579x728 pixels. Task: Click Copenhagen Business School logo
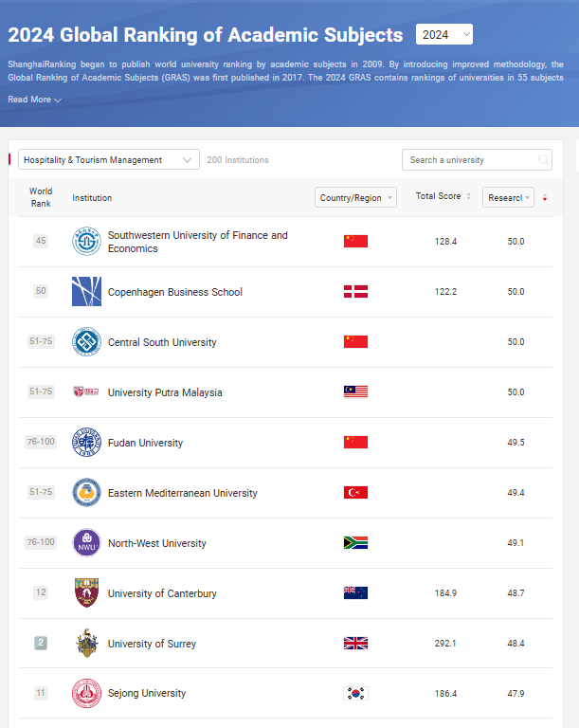(86, 292)
